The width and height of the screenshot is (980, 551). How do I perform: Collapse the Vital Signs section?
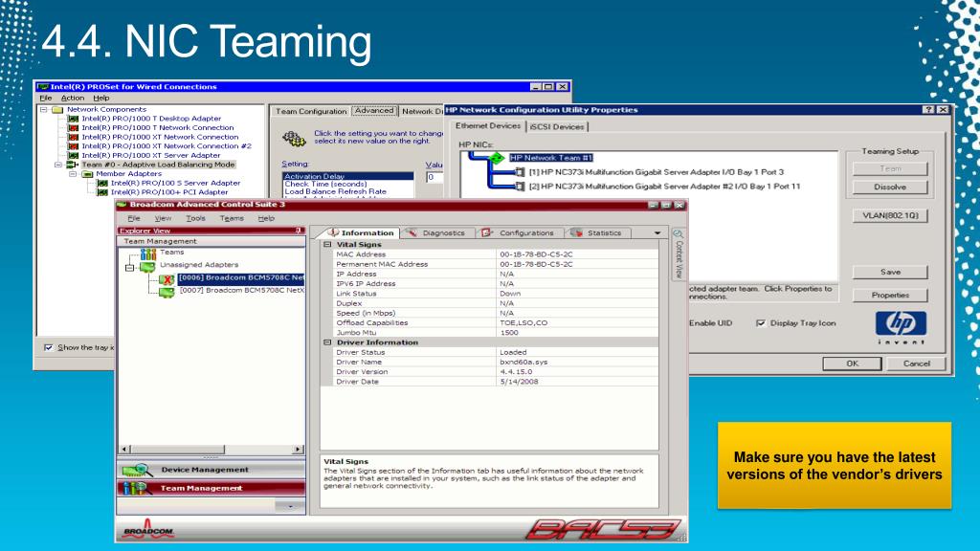coord(327,245)
